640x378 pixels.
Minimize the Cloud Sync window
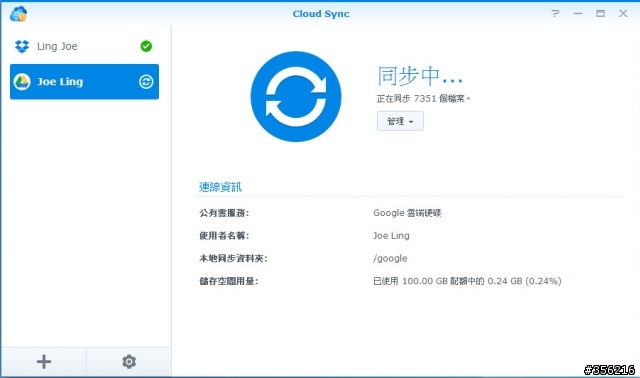tap(578, 13)
